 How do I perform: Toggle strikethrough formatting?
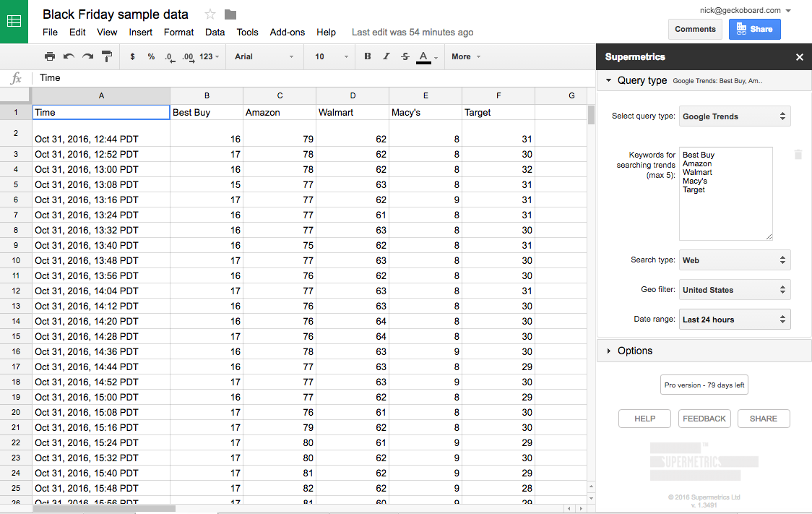pos(405,56)
